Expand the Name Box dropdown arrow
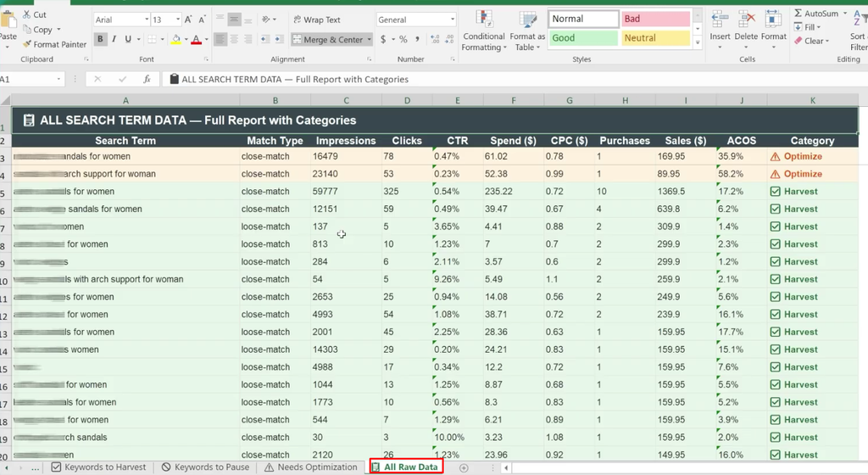The image size is (868, 475). click(58, 79)
